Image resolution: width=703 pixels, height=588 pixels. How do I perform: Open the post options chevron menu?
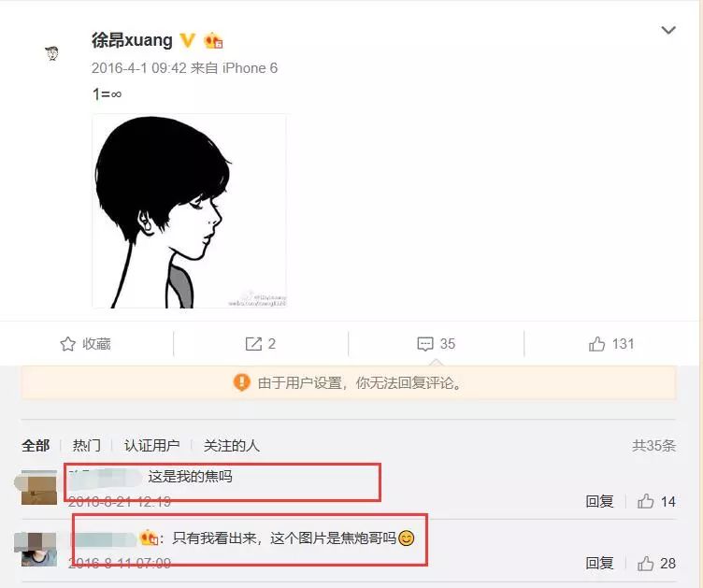point(668,30)
